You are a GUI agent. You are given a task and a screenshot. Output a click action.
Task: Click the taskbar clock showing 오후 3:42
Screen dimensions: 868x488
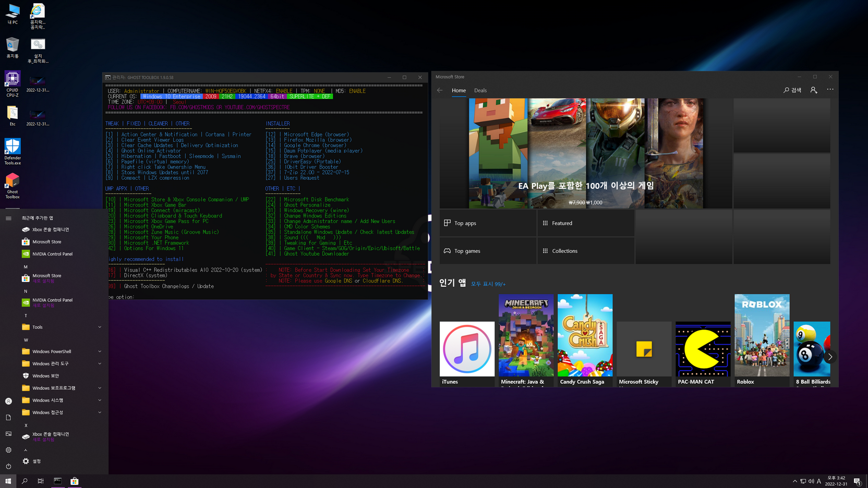(x=836, y=481)
